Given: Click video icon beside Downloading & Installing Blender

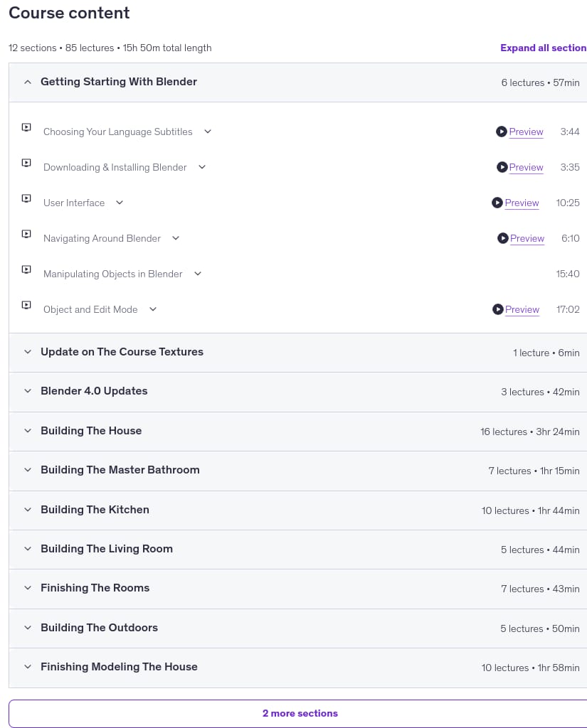Looking at the screenshot, I should tap(26, 163).
